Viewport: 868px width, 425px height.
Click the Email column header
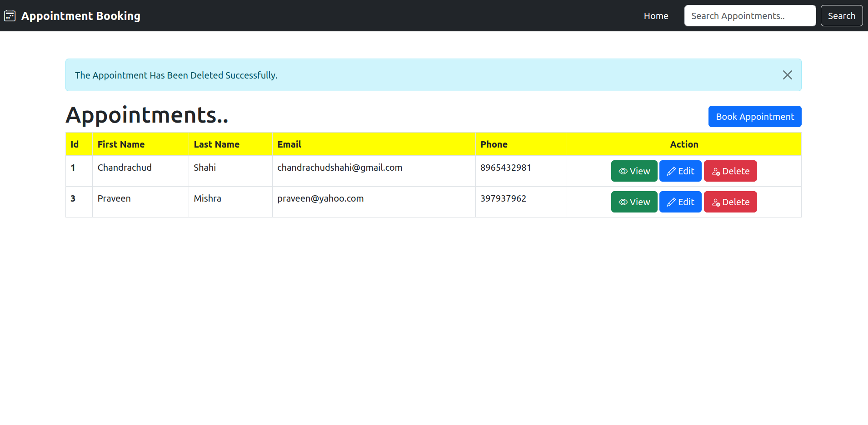pos(289,144)
